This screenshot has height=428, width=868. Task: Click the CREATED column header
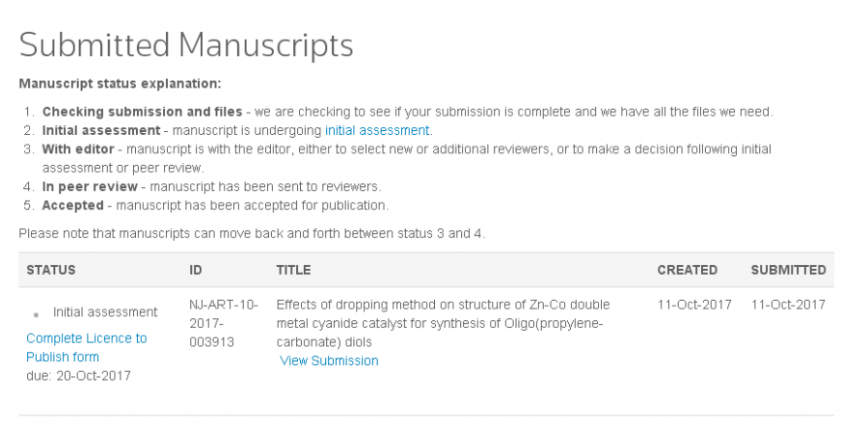[x=687, y=270]
